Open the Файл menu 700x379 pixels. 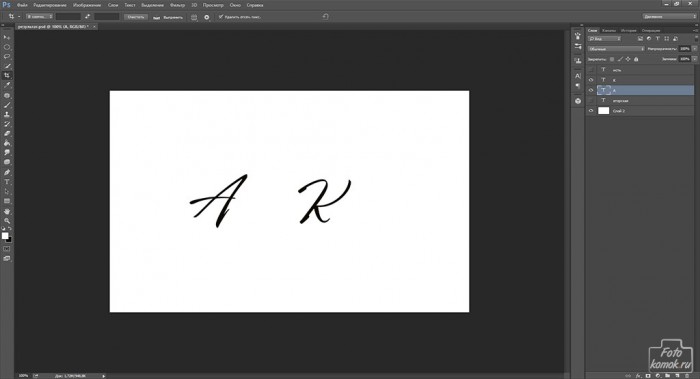[x=22, y=5]
